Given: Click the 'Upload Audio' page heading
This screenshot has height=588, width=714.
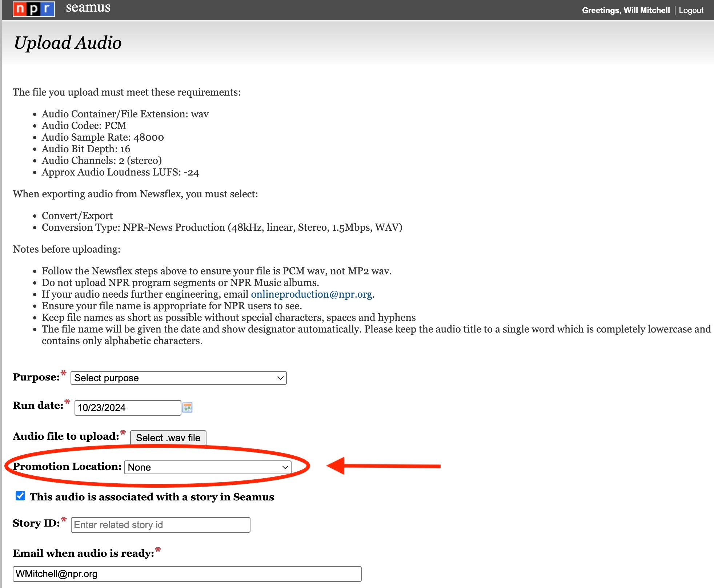Looking at the screenshot, I should (x=68, y=43).
